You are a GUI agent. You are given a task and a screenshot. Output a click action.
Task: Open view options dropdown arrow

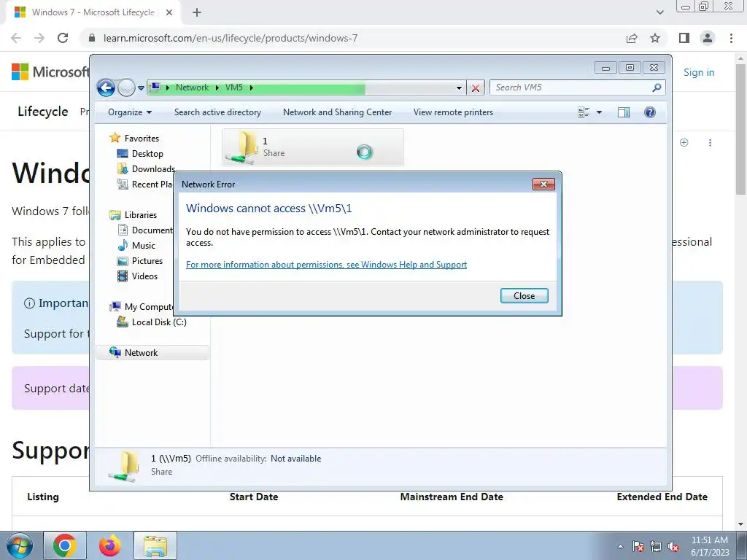pos(600,112)
